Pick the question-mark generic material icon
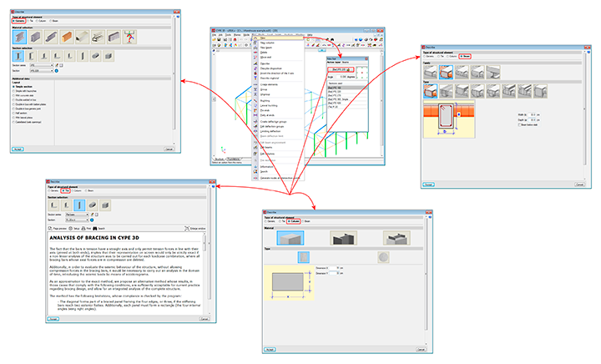Viewport: 601px width, 364px height. click(x=129, y=37)
